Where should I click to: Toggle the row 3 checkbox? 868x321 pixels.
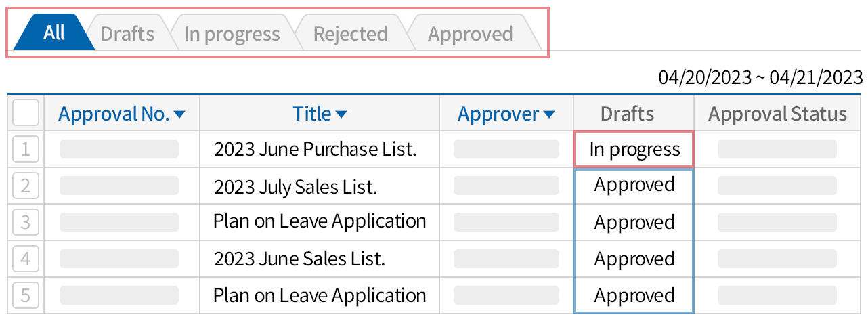tap(26, 222)
